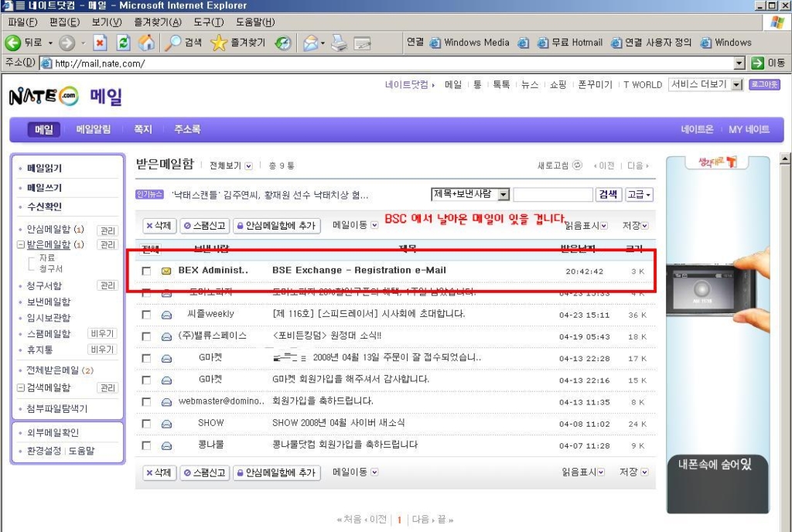Click top 스팸신고 button
This screenshot has width=792, height=532.
pos(205,226)
